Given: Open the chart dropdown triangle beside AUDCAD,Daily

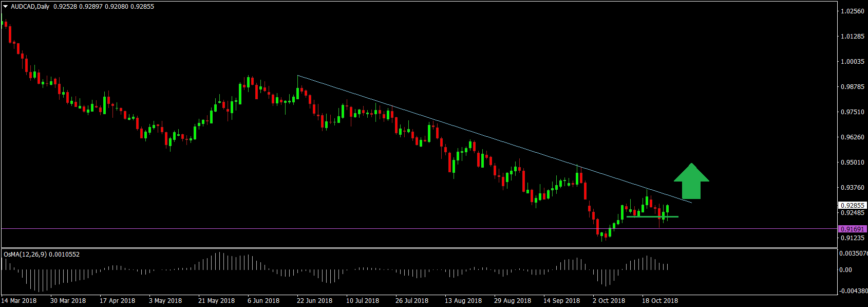Looking at the screenshot, I should [x=5, y=7].
